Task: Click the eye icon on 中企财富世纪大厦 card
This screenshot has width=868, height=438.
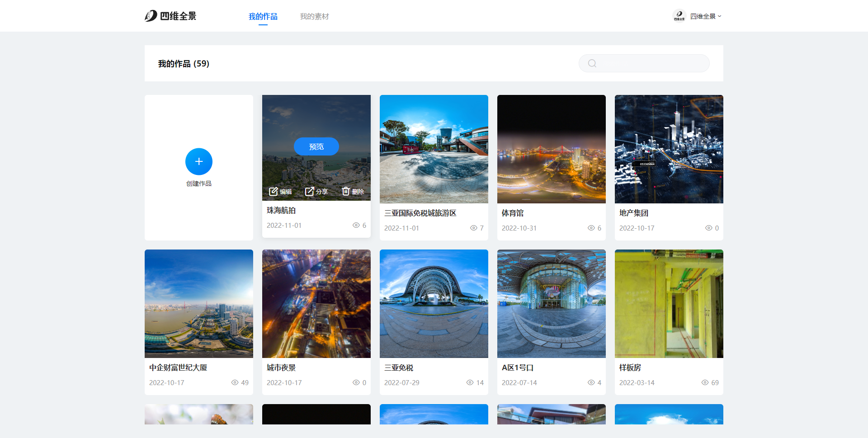Action: [x=235, y=383]
